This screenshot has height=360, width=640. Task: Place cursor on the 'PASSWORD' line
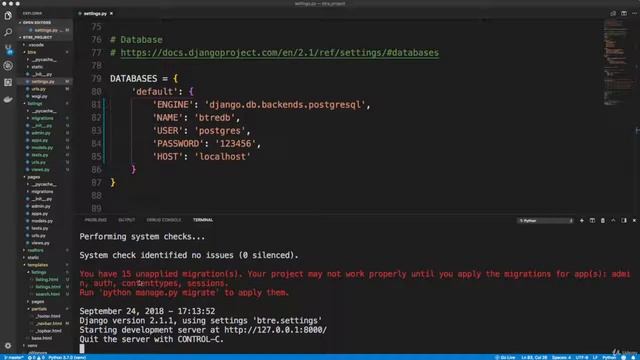206,144
